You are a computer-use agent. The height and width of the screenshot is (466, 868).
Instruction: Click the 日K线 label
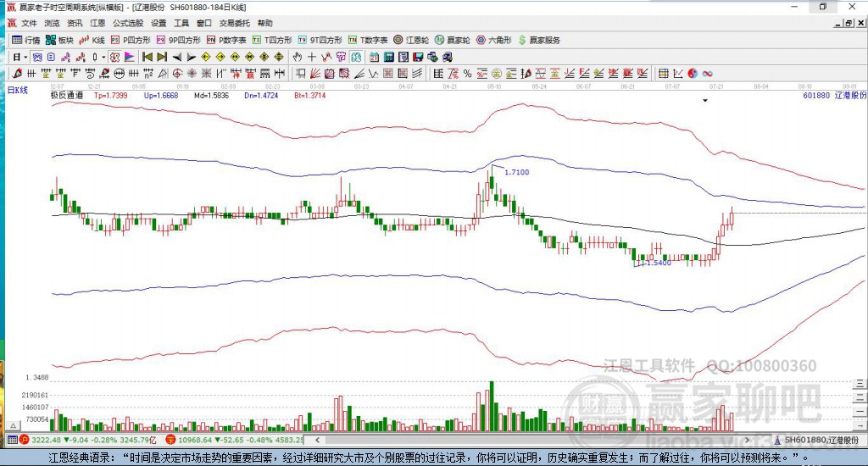click(18, 90)
